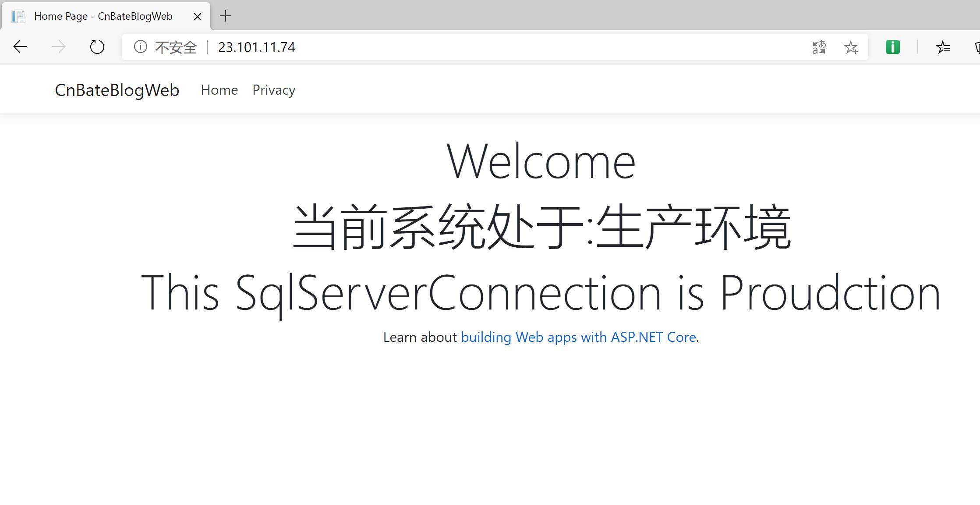Click the 不安全 security label

coord(175,46)
